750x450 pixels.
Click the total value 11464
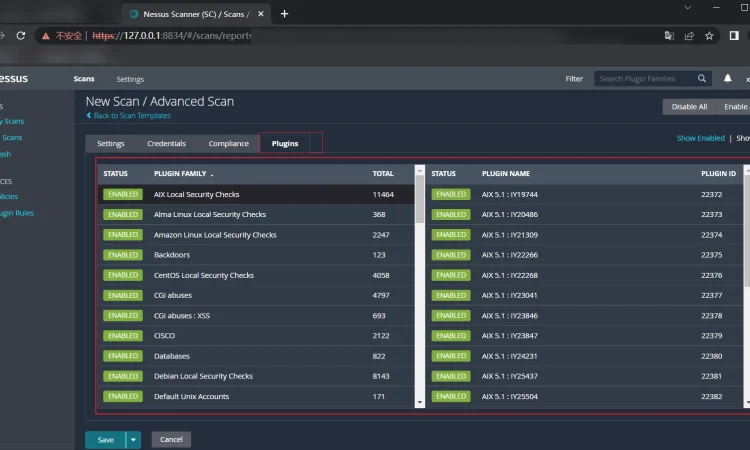point(383,195)
